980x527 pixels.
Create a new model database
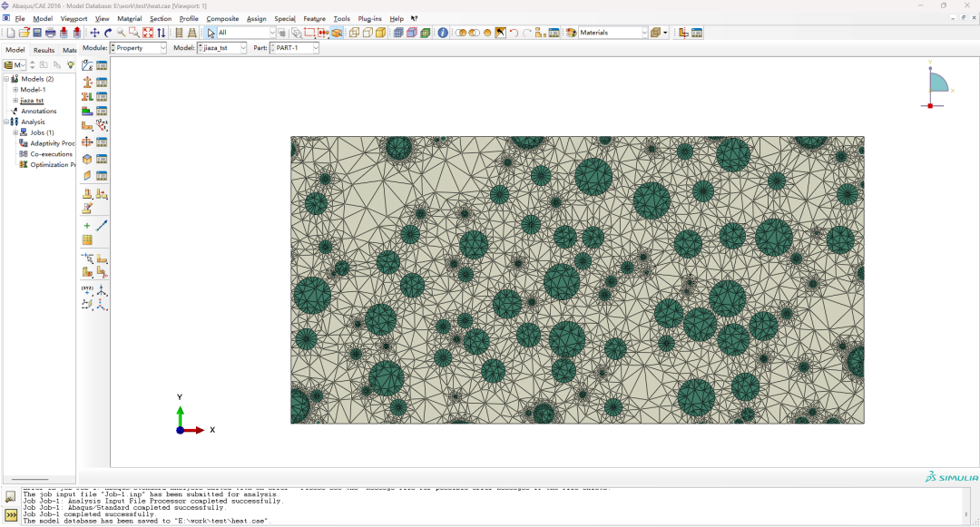point(11,33)
